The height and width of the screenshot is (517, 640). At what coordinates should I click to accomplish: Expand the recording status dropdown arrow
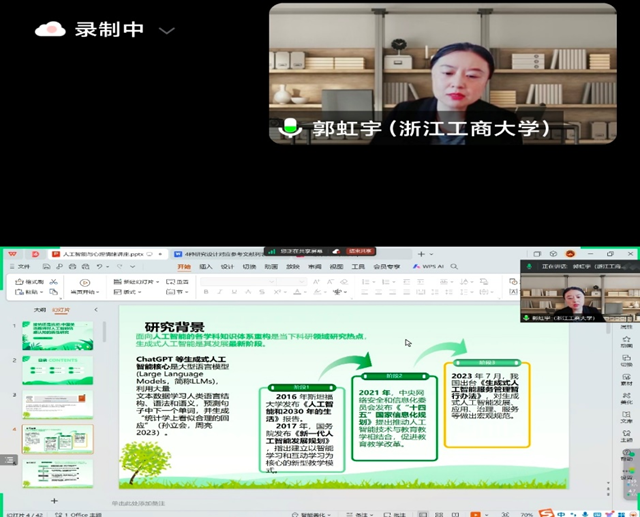167,30
